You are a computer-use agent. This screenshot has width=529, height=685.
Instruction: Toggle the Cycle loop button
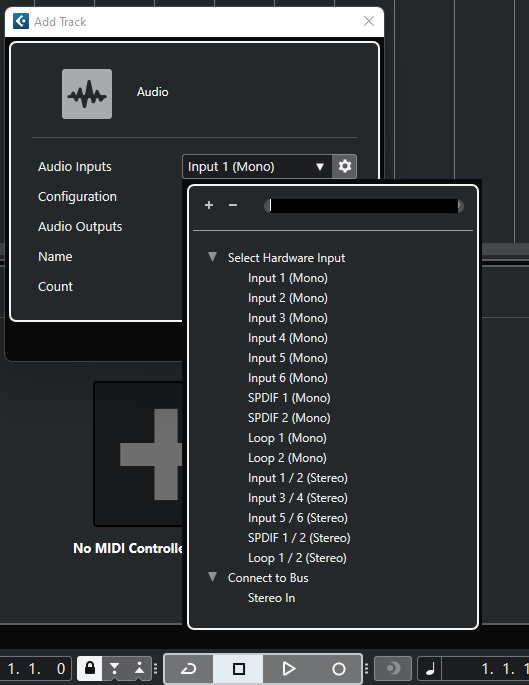click(189, 668)
